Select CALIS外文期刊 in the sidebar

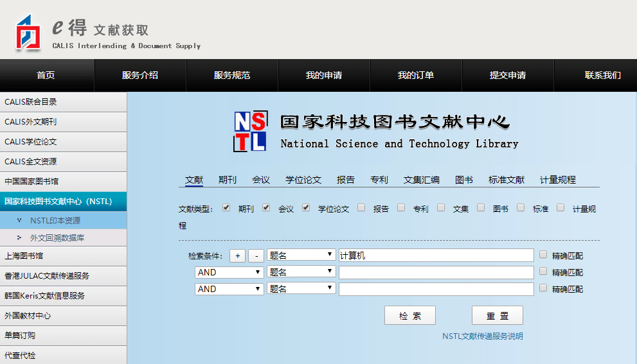64,122
